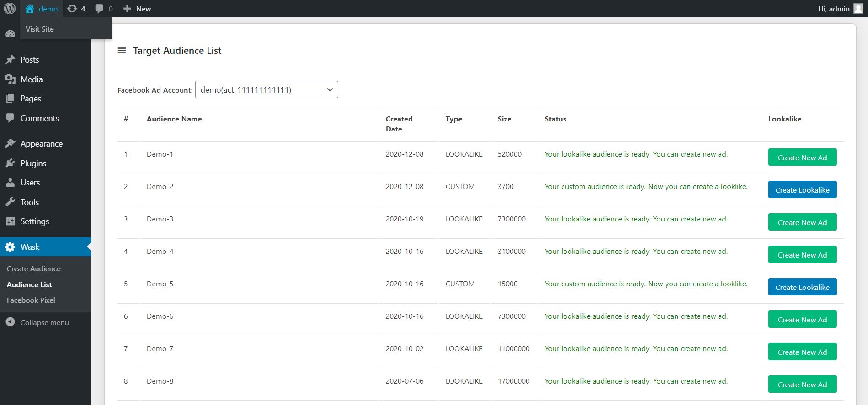Open the demo site home icon
Viewport: 868px width, 405px height.
(x=30, y=9)
